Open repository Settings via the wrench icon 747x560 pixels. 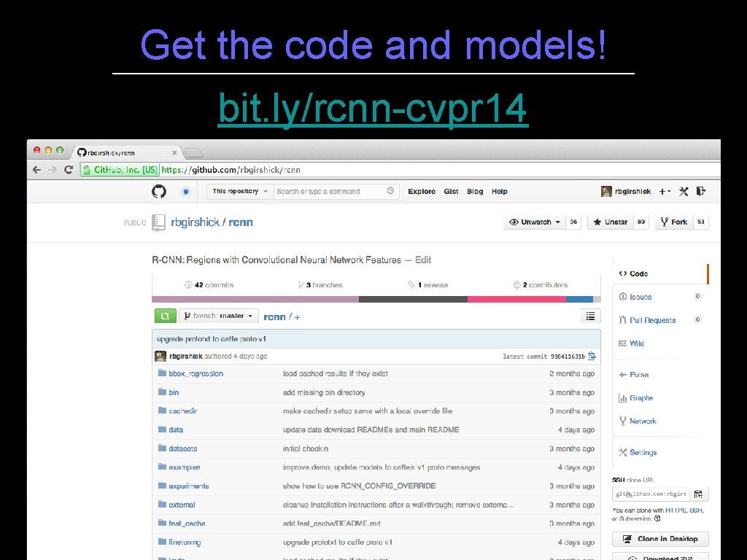(640, 452)
